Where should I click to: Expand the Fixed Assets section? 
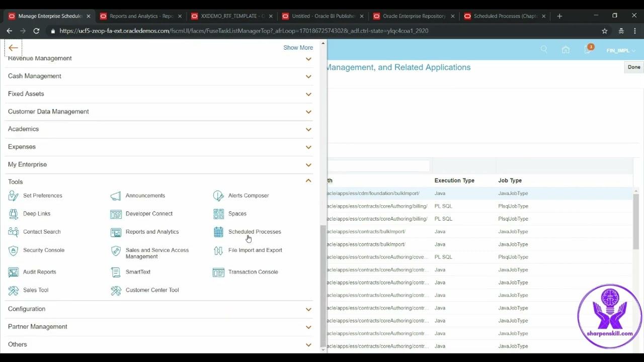tap(308, 94)
